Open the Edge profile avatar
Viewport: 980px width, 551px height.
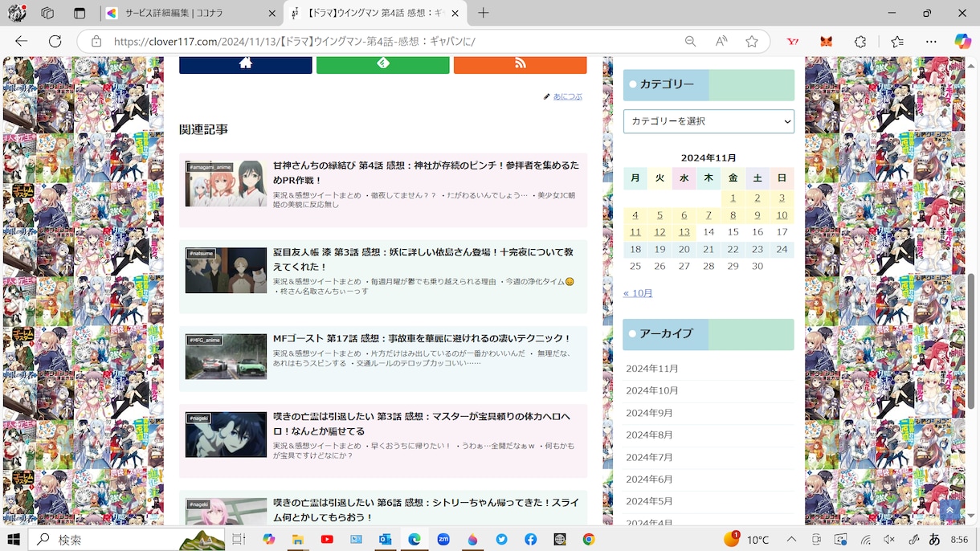(16, 13)
